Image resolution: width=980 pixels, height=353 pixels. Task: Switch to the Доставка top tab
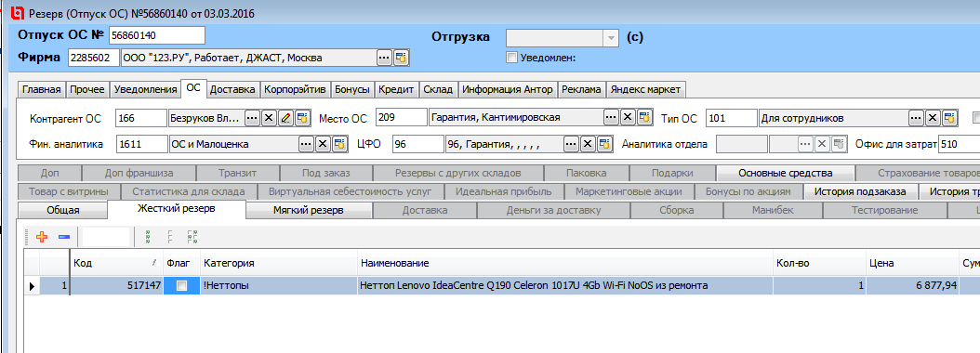point(232,89)
